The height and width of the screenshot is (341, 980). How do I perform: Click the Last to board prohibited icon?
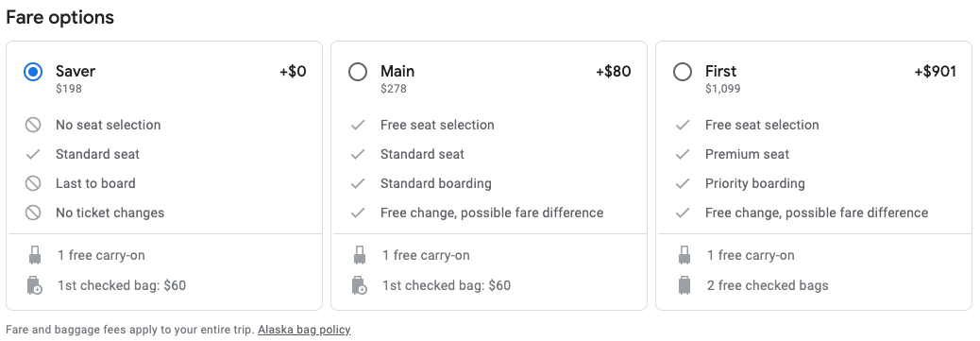tap(33, 183)
